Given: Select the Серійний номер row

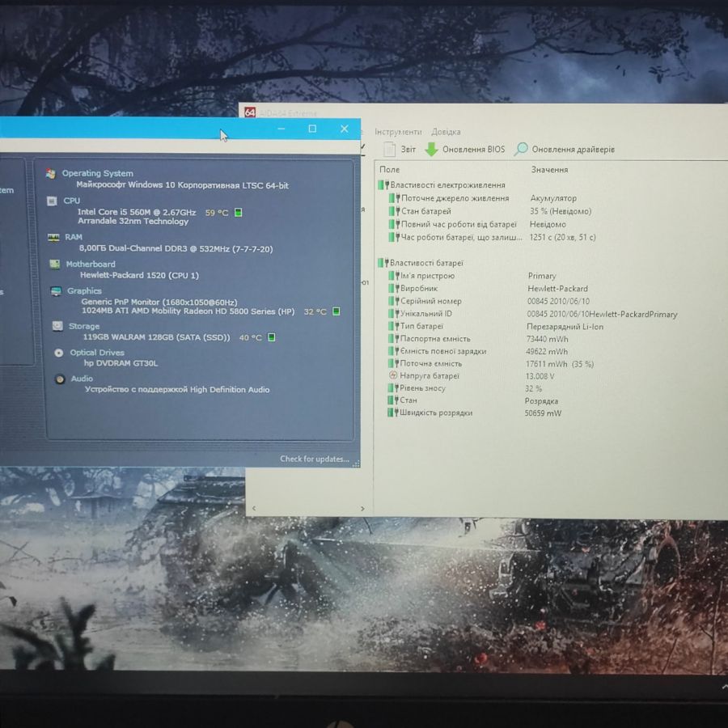Looking at the screenshot, I should [489, 301].
